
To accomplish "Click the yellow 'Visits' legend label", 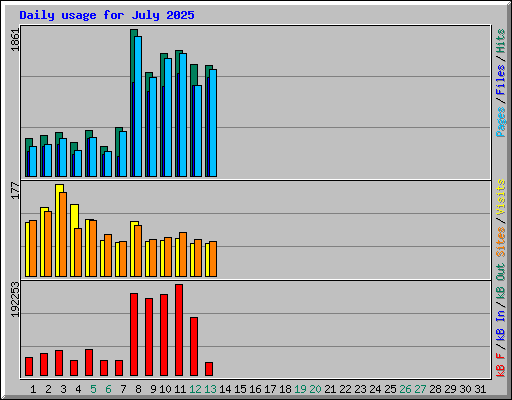I will [x=500, y=197].
